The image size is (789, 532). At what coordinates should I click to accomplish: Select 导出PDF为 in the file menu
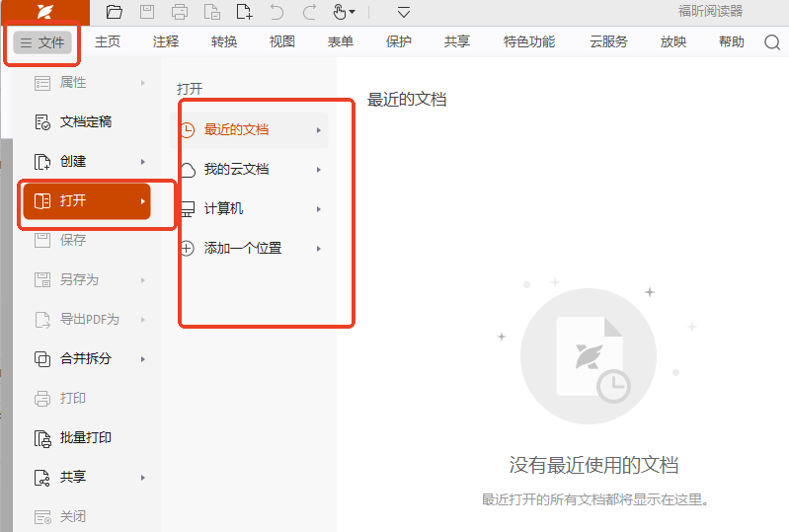click(87, 320)
